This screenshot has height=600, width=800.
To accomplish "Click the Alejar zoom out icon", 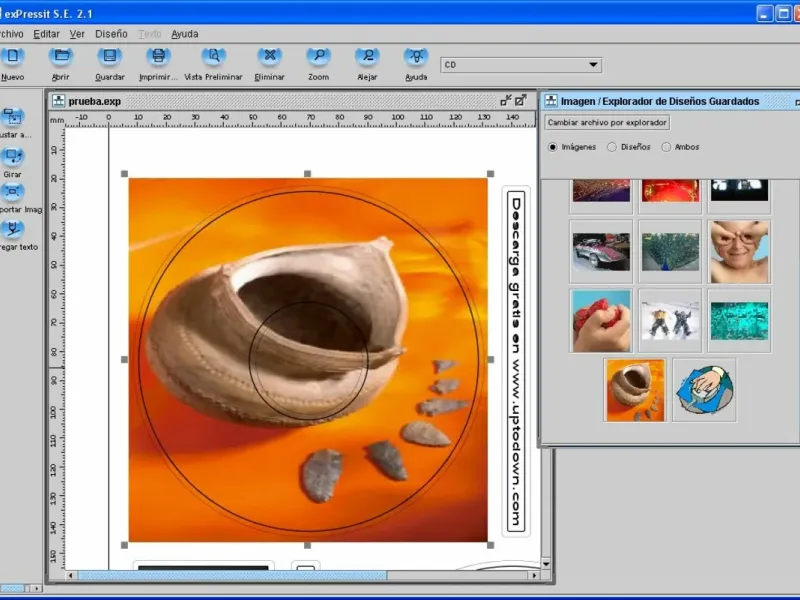I will pos(367,57).
